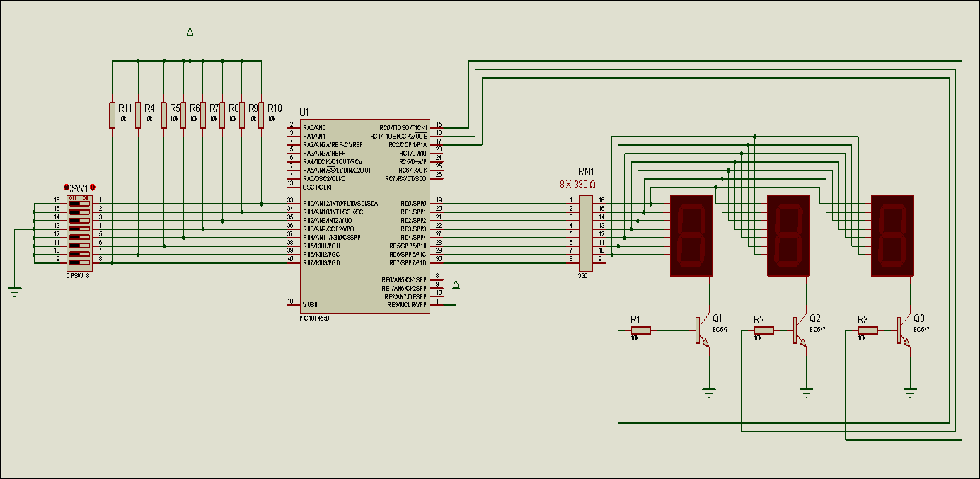Viewport: 980px width, 479px height.
Task: Click the red increment dot right of DSW1 label
Action: pos(92,187)
